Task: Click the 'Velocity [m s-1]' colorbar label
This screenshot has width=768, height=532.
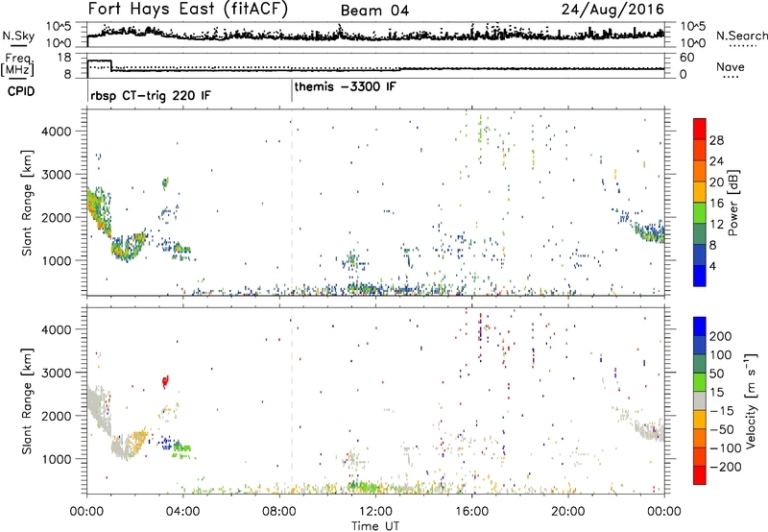Action: tap(751, 400)
